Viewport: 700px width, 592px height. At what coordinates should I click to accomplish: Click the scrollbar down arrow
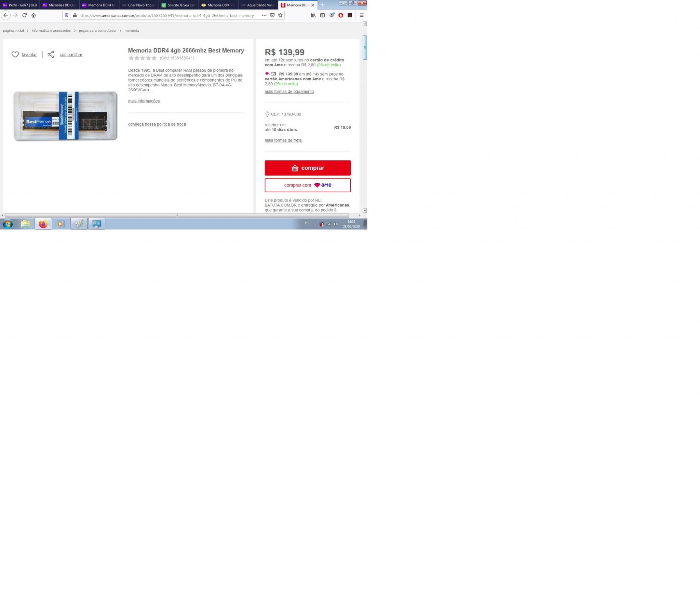[x=365, y=210]
